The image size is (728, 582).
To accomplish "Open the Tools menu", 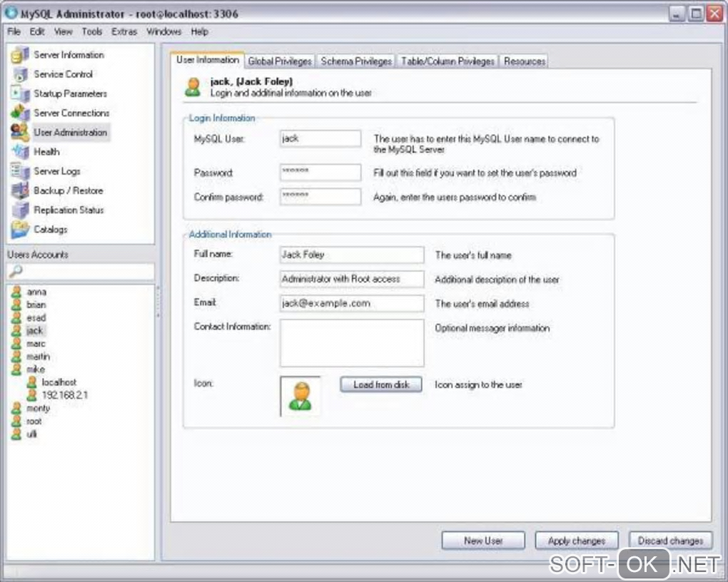I will click(92, 31).
